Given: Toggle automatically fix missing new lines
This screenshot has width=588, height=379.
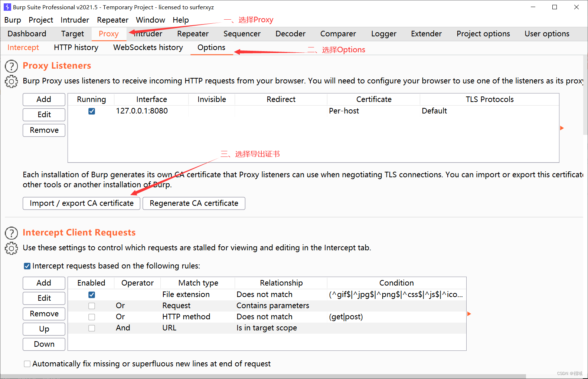Looking at the screenshot, I should (x=27, y=364).
